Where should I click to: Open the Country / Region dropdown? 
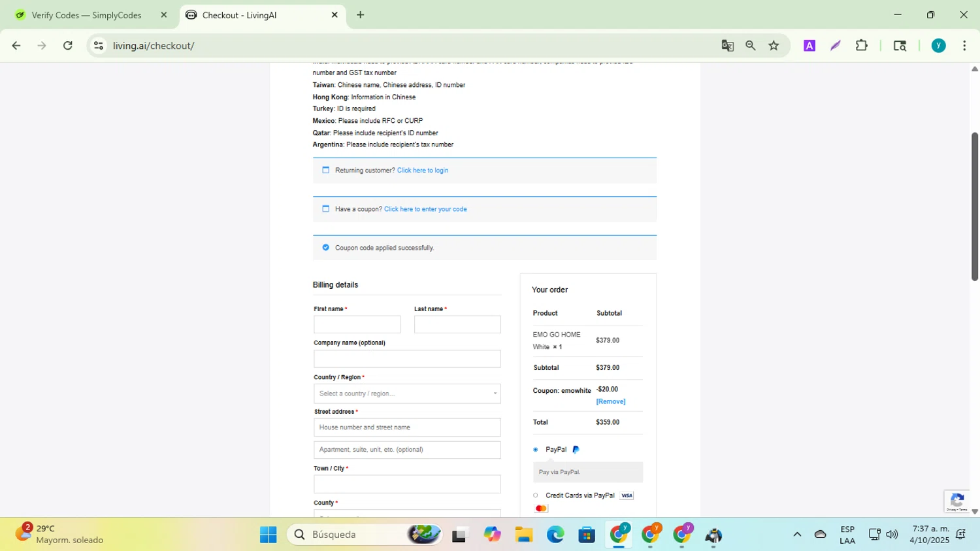point(407,393)
